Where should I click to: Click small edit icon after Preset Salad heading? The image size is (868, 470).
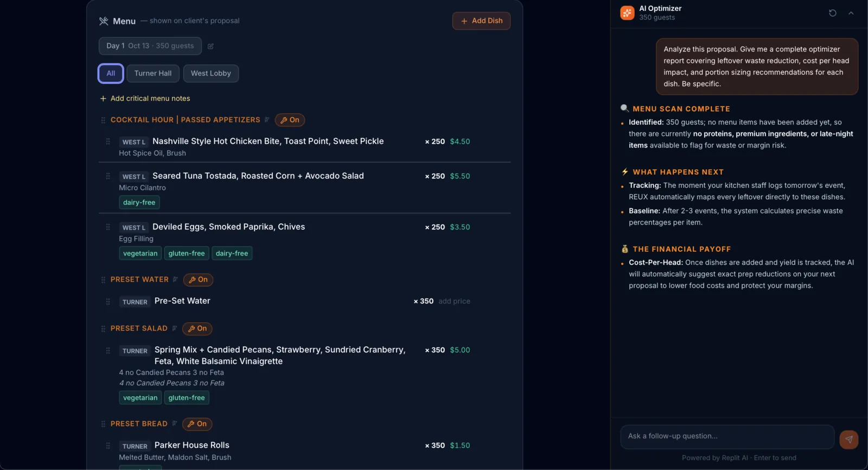[175, 328]
